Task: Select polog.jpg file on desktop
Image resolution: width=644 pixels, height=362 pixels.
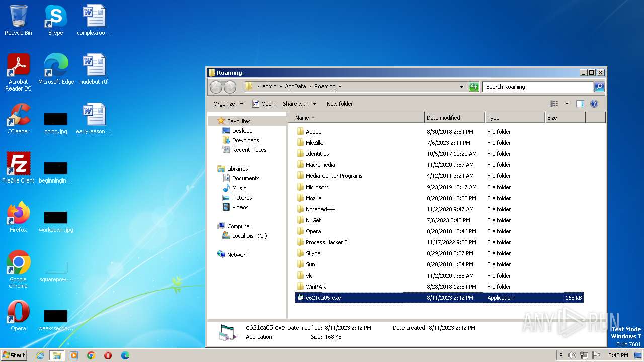Action: point(55,123)
